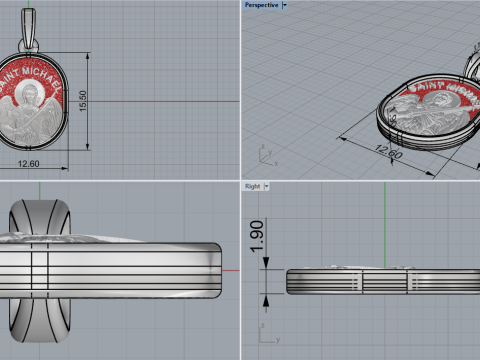Select the 12.60 dimension in Perspective view
The image size is (480, 360).
[x=389, y=151]
